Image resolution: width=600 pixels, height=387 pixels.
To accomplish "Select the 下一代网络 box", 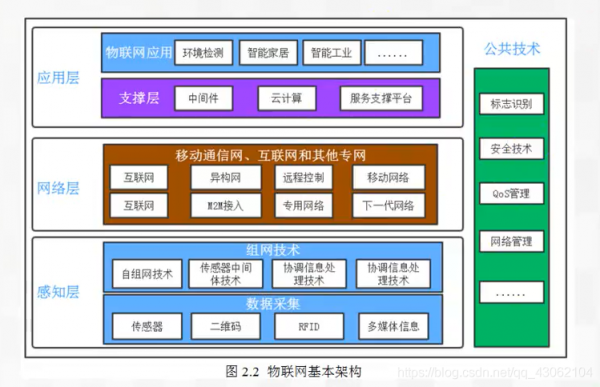I will (x=389, y=206).
